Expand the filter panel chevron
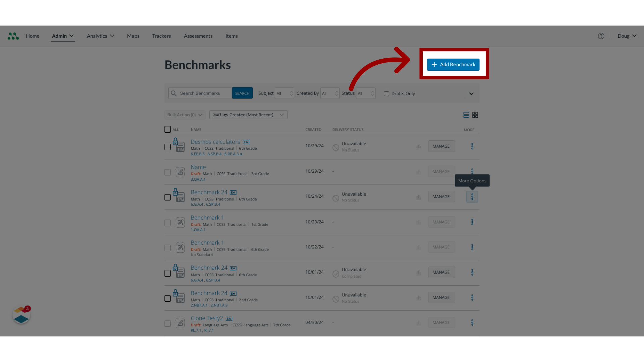The image size is (644, 362). click(x=471, y=94)
